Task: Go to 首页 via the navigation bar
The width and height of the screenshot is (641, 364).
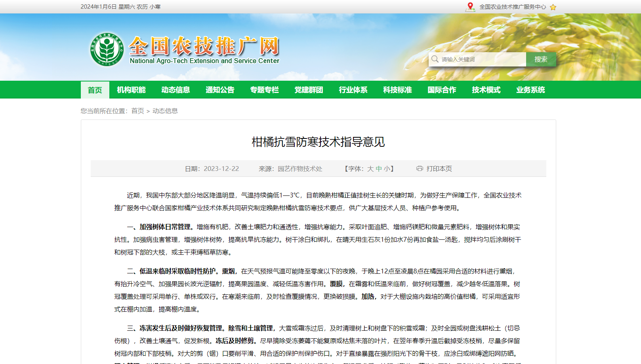Action: (x=94, y=90)
